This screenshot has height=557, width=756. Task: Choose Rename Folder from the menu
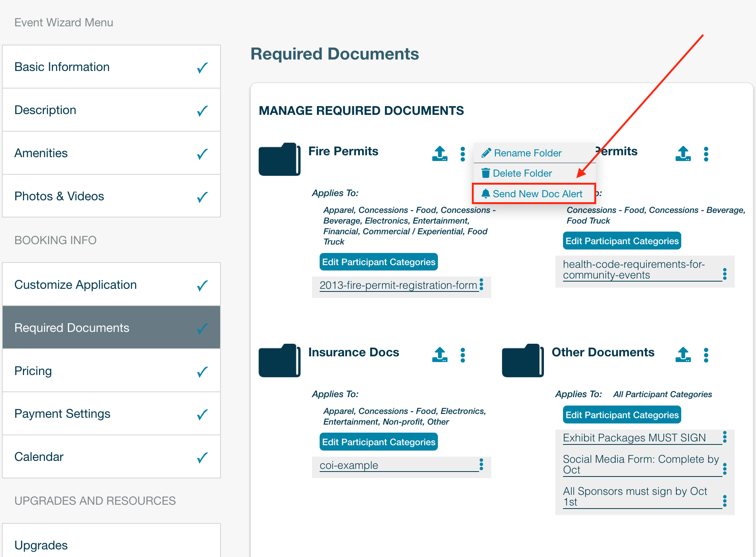click(x=534, y=153)
